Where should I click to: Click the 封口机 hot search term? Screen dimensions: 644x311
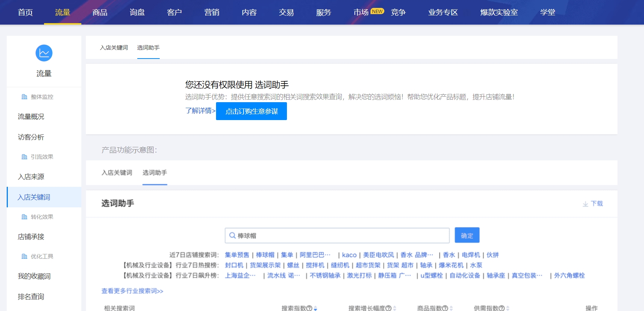point(234,265)
